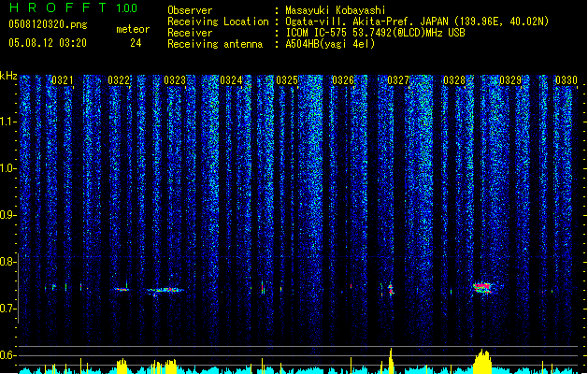This screenshot has height=374, width=588.
Task: Click the 0323 time marker
Action: [175, 80]
